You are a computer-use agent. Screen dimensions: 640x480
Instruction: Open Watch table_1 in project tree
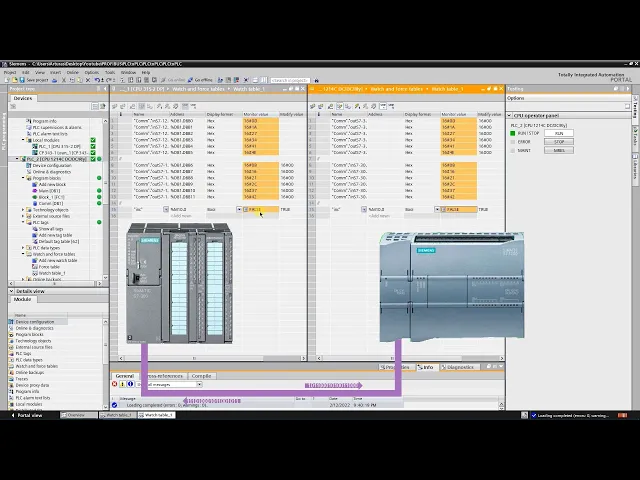click(52, 273)
